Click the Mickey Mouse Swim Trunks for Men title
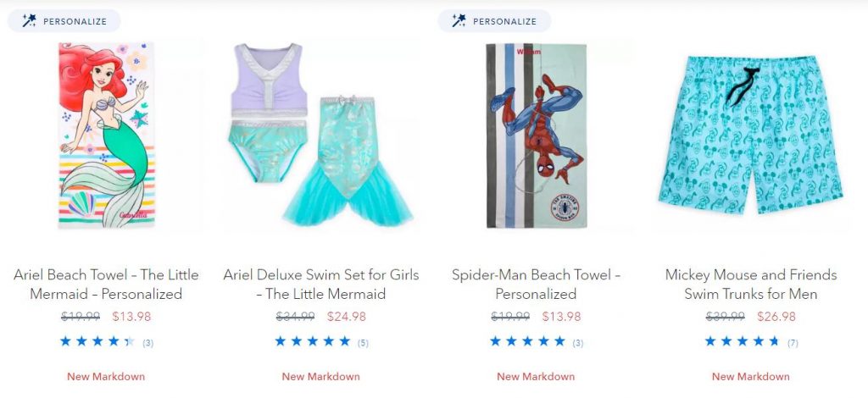The width and height of the screenshot is (868, 398). pyautogui.click(x=751, y=285)
